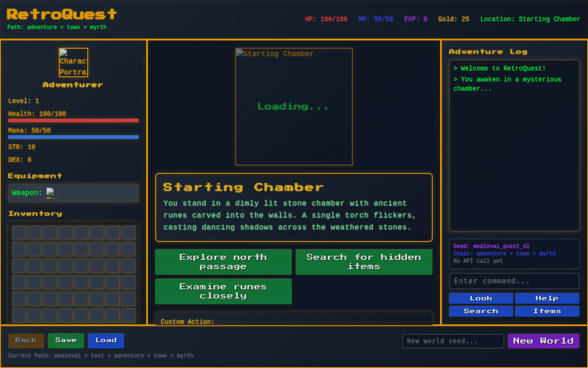Save the current game
This screenshot has height=368, width=588.
click(x=66, y=340)
